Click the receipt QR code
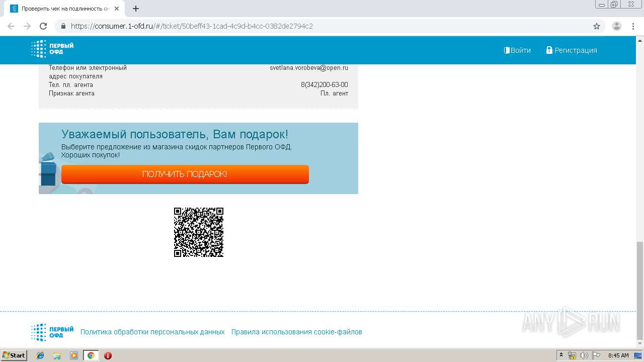Viewport: 644px width, 362px height. [199, 232]
